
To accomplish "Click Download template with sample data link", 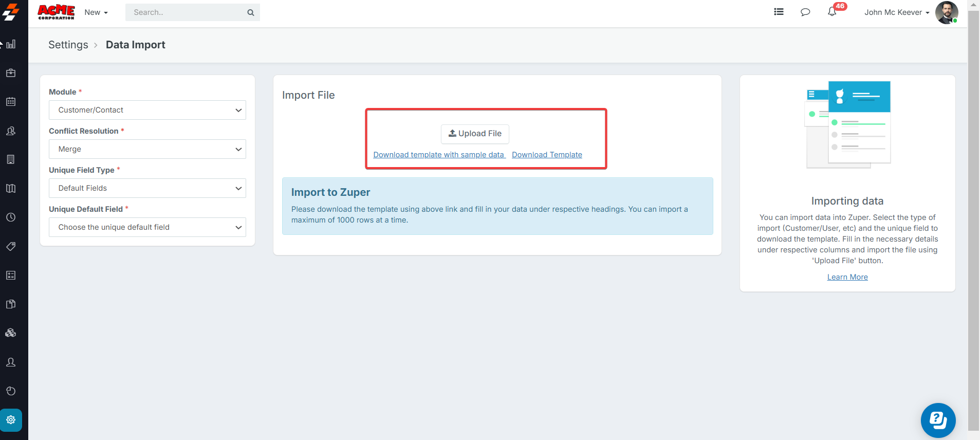I will tap(439, 155).
